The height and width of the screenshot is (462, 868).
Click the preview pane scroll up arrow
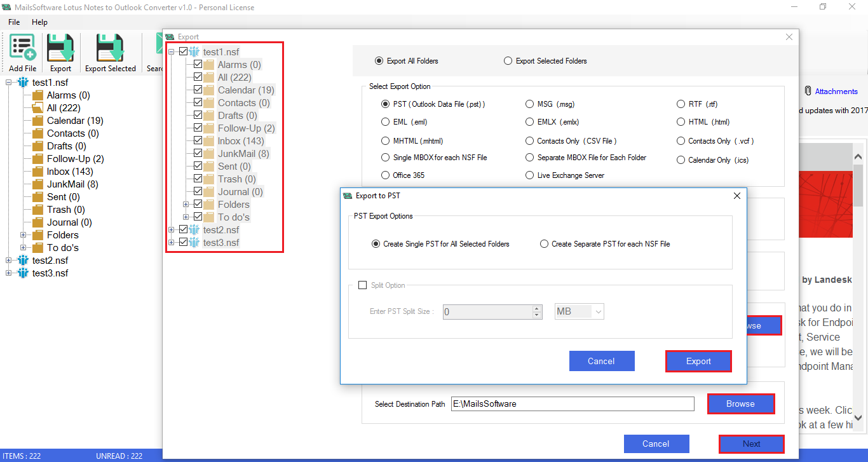858,156
